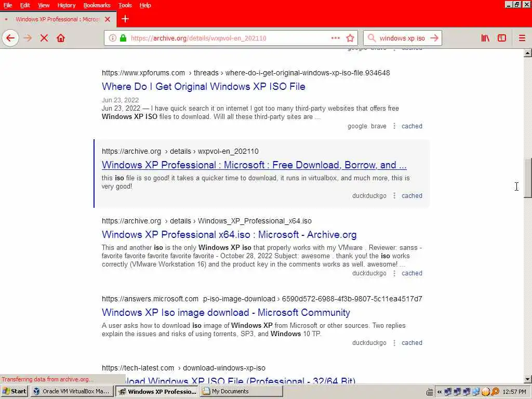Screen dimensions: 532x399
Task: Click the 12:57 PM clock
Action: pos(514,392)
